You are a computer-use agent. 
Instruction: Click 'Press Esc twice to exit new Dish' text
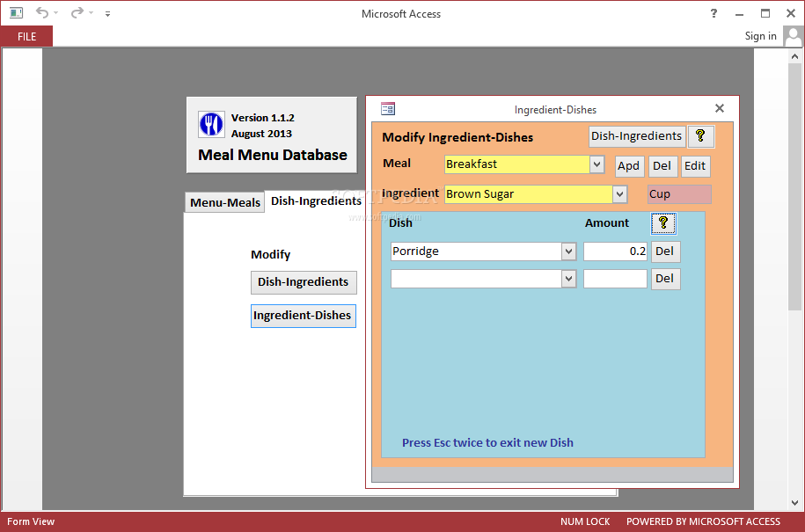pos(487,442)
